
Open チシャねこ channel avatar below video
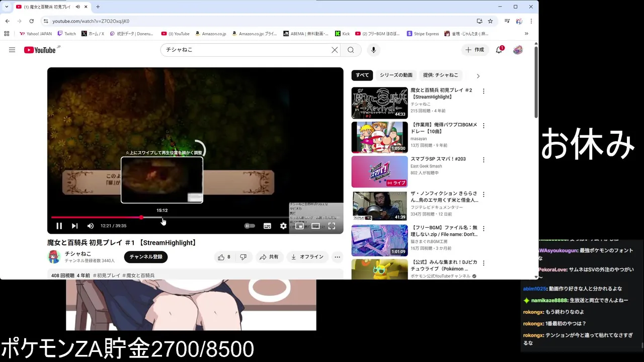coord(54,257)
